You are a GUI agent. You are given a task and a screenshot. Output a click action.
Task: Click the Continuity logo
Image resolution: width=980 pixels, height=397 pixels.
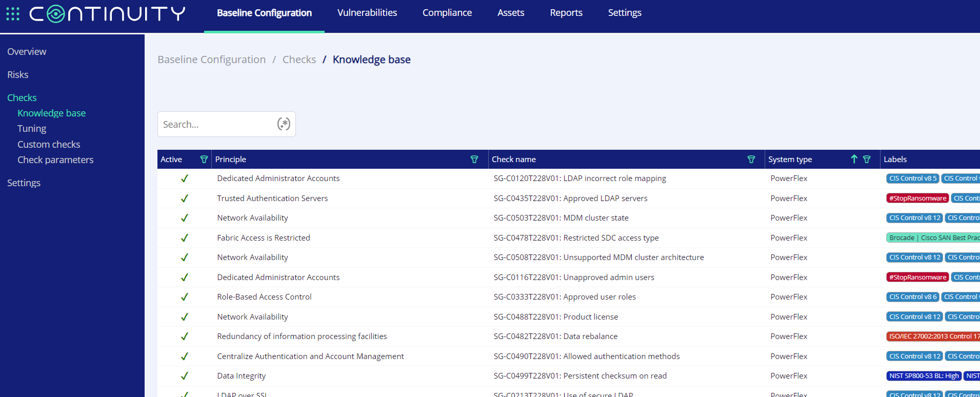point(107,14)
